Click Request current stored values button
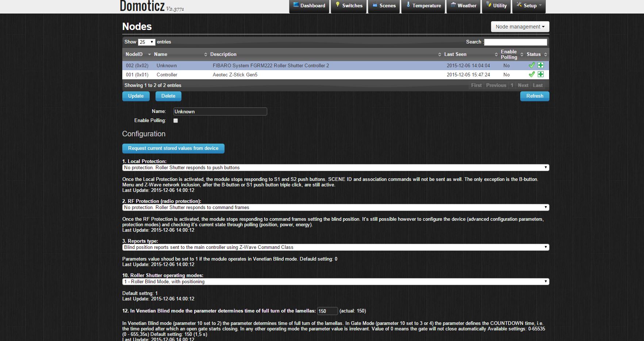The height and width of the screenshot is (341, 644). (x=173, y=148)
